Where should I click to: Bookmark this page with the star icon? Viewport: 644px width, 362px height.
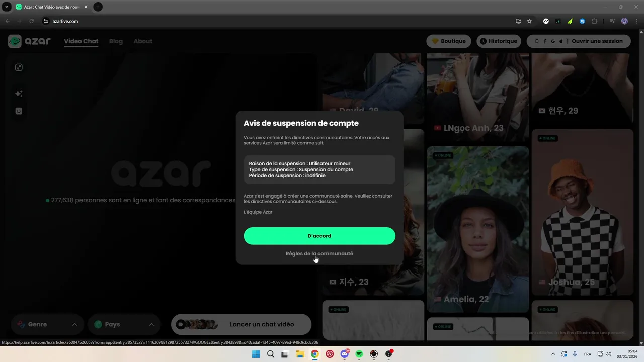[529, 21]
